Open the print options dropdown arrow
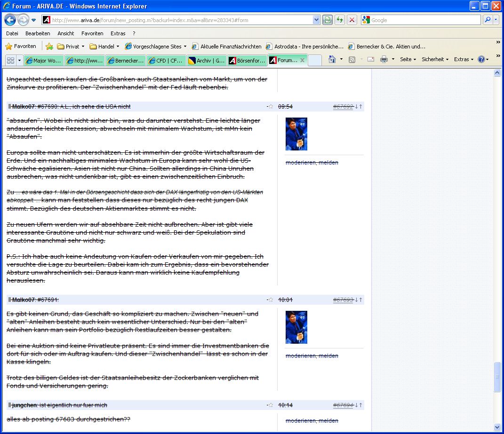504x434 pixels. coord(393,59)
